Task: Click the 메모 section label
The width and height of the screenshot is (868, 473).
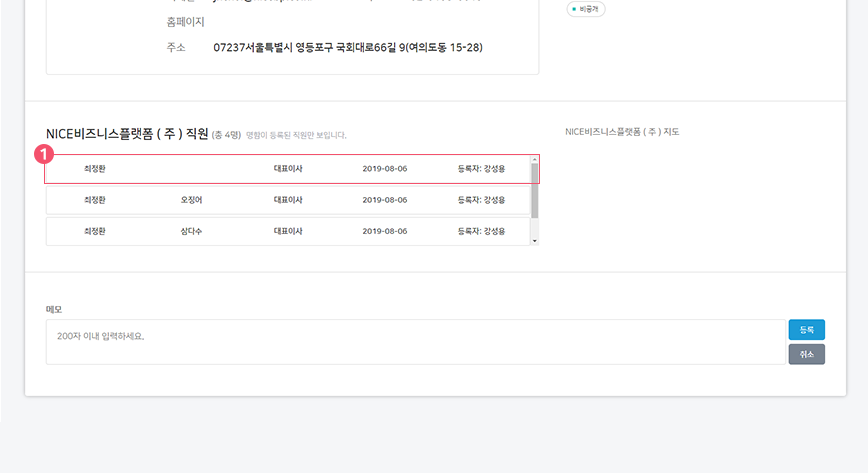Action: coord(54,310)
